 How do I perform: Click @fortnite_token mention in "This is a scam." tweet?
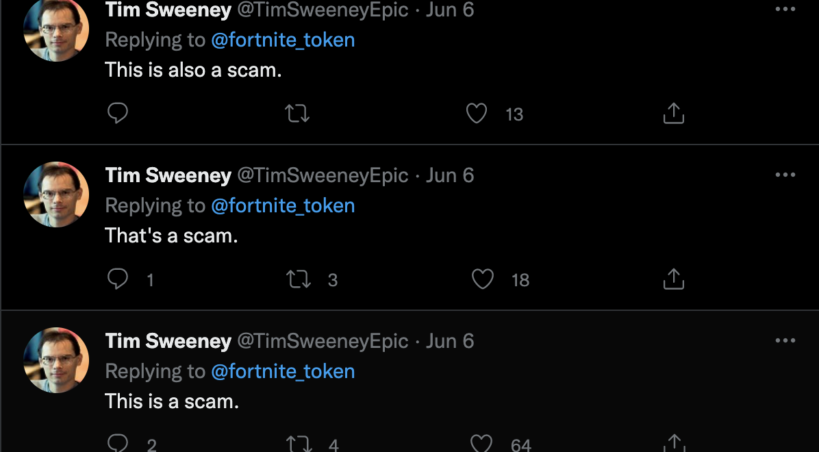[x=283, y=372]
